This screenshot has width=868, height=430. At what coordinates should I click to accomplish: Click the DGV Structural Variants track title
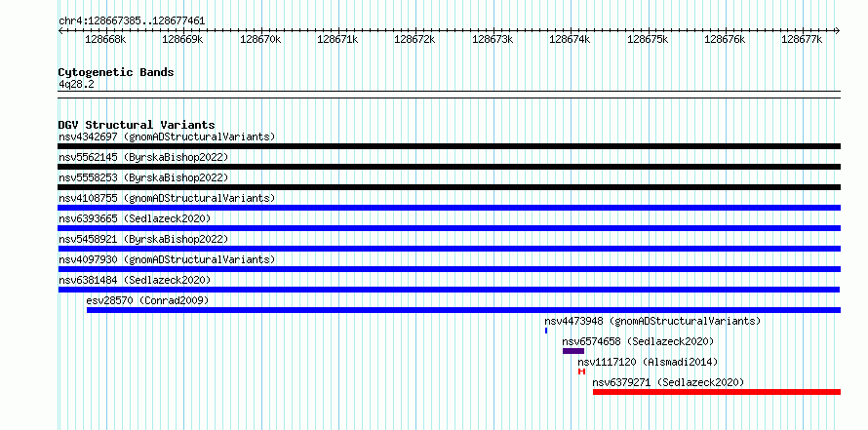(137, 125)
